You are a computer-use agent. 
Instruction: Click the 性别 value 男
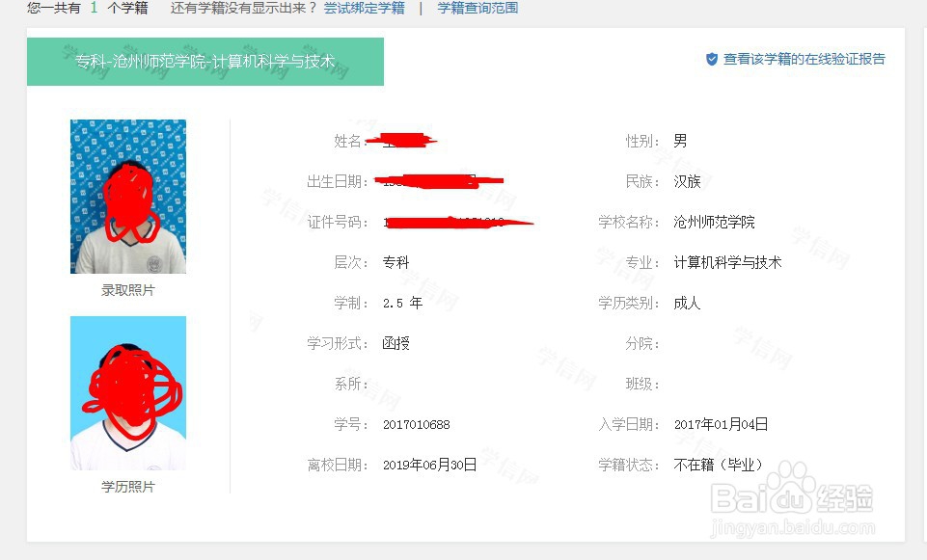[678, 140]
